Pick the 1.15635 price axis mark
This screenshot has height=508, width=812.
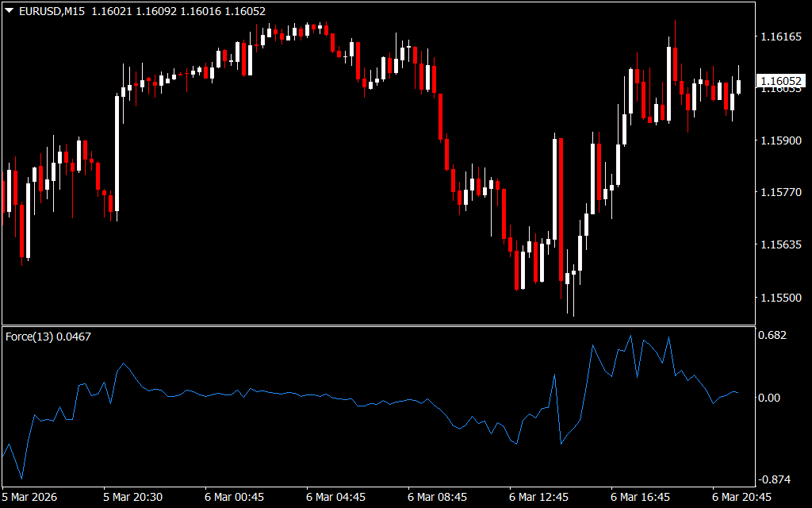[780, 244]
